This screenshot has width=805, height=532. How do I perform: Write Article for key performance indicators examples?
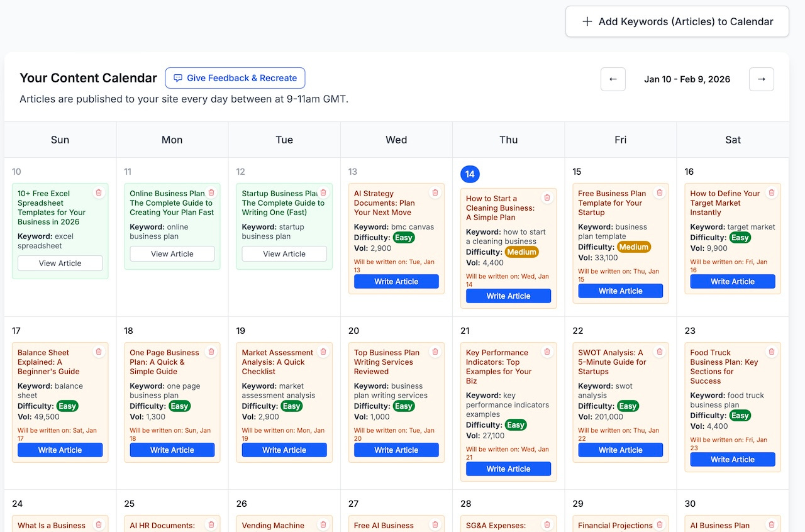[508, 469]
